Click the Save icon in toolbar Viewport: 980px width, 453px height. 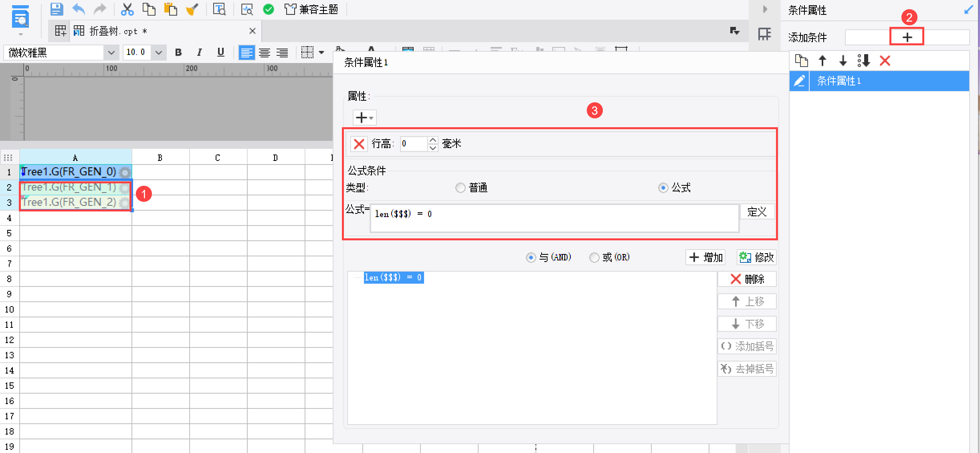[x=57, y=9]
